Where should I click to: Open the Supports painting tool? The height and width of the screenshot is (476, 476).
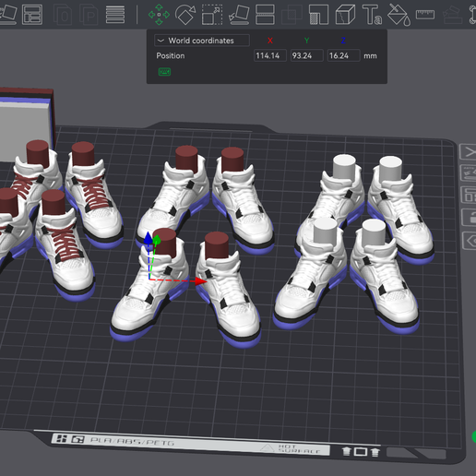pyautogui.click(x=318, y=14)
